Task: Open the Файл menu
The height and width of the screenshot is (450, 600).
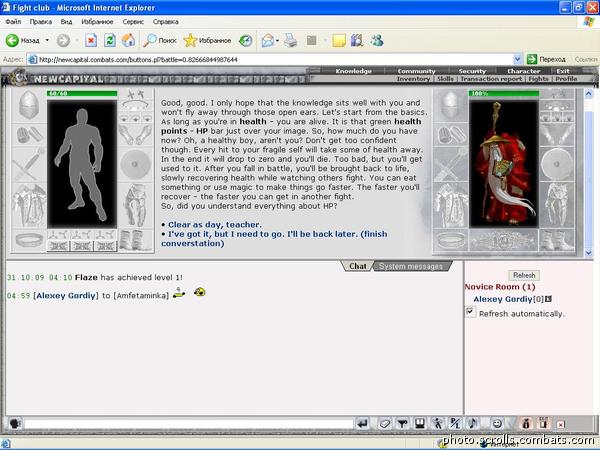Action: [13, 22]
